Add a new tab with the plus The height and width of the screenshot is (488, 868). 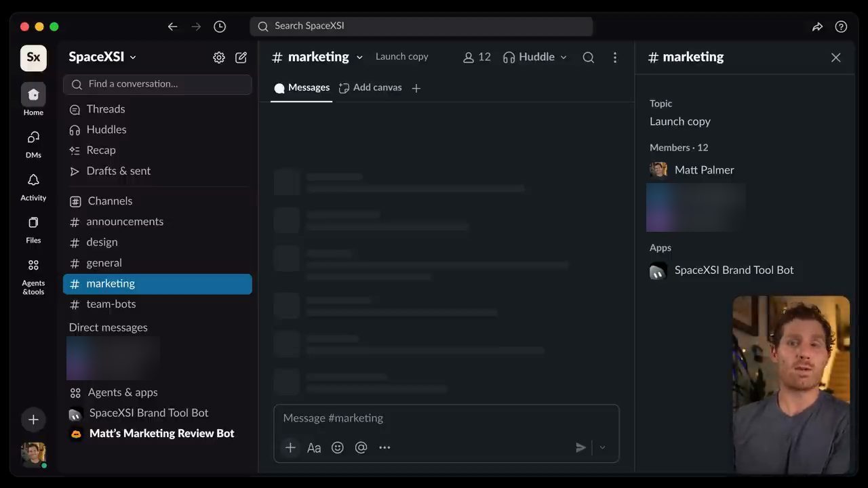416,88
